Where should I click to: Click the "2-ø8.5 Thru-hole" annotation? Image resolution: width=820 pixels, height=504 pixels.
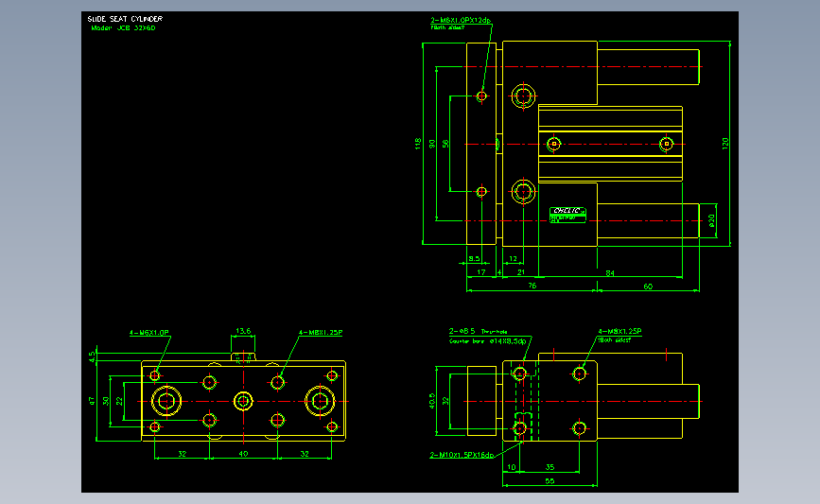[478, 332]
